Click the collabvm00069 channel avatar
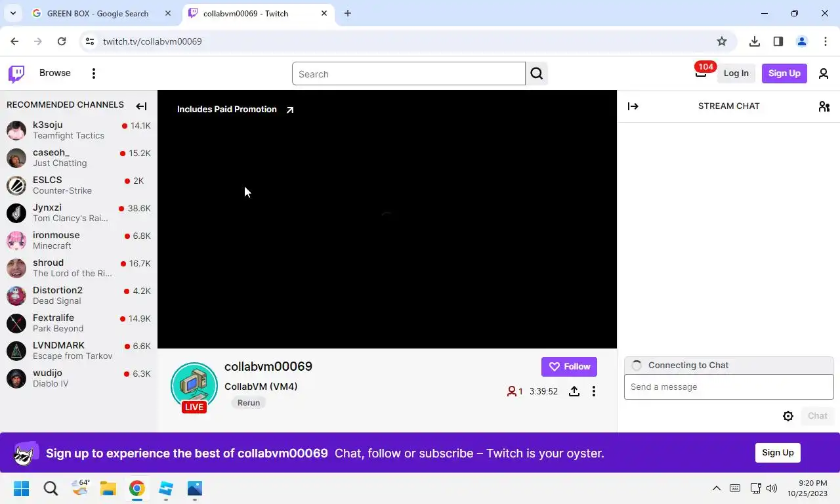This screenshot has width=840, height=504. (x=194, y=386)
